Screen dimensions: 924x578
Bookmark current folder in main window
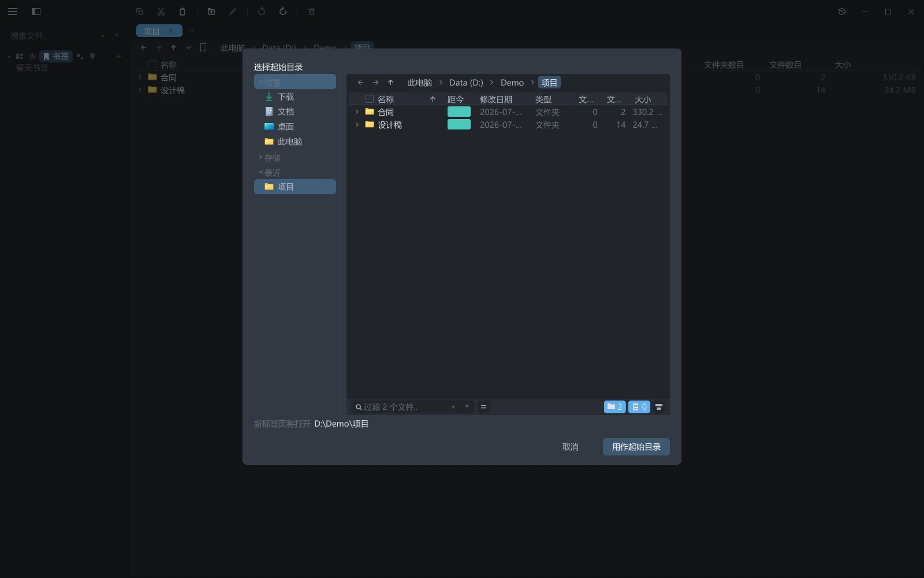point(203,47)
